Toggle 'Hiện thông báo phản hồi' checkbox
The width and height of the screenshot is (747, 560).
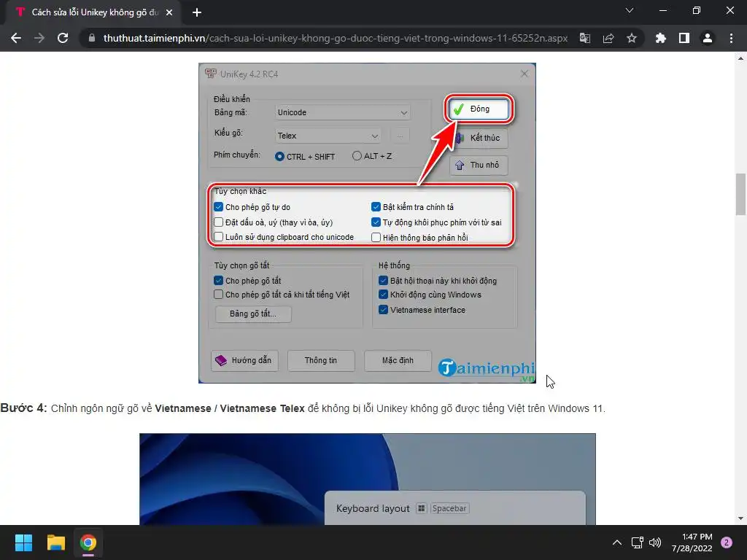tap(376, 237)
